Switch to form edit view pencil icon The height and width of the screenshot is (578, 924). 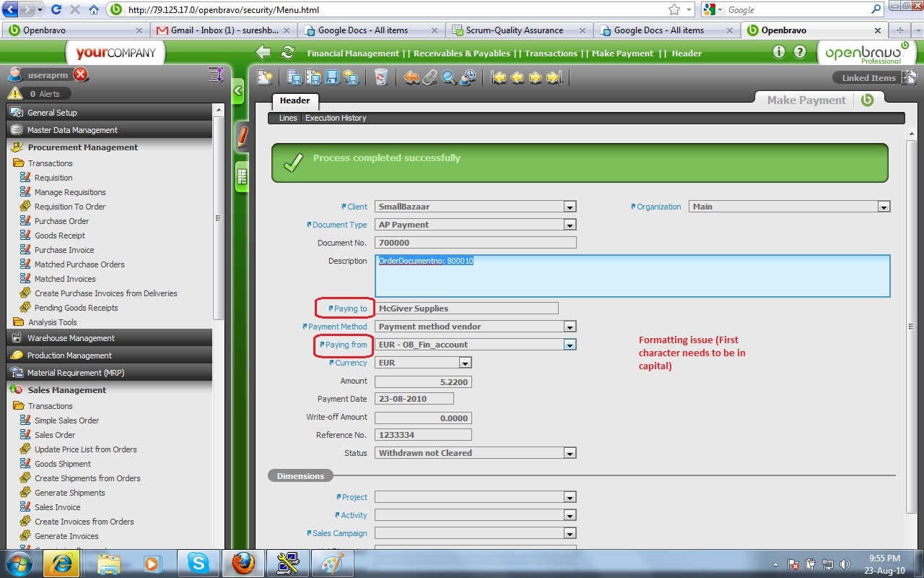click(x=243, y=137)
